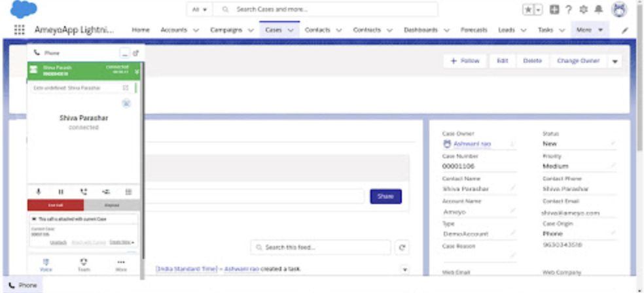Switch to the Voice tab in softphone
Viewport: 644px width, 293px height.
tap(46, 265)
